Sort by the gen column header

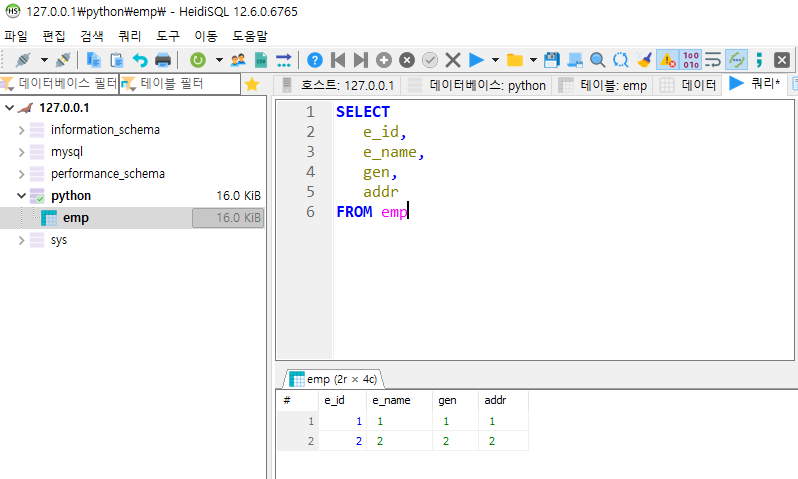tap(455, 401)
